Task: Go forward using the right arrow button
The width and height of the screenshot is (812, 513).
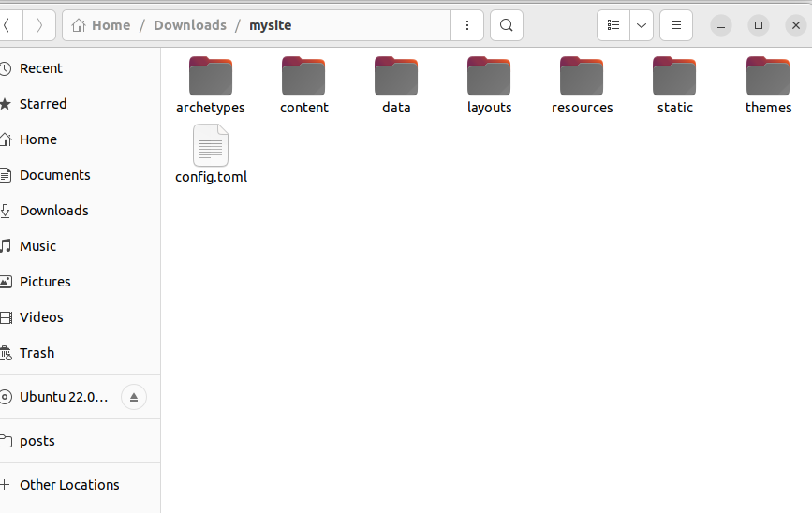Action: tap(39, 25)
